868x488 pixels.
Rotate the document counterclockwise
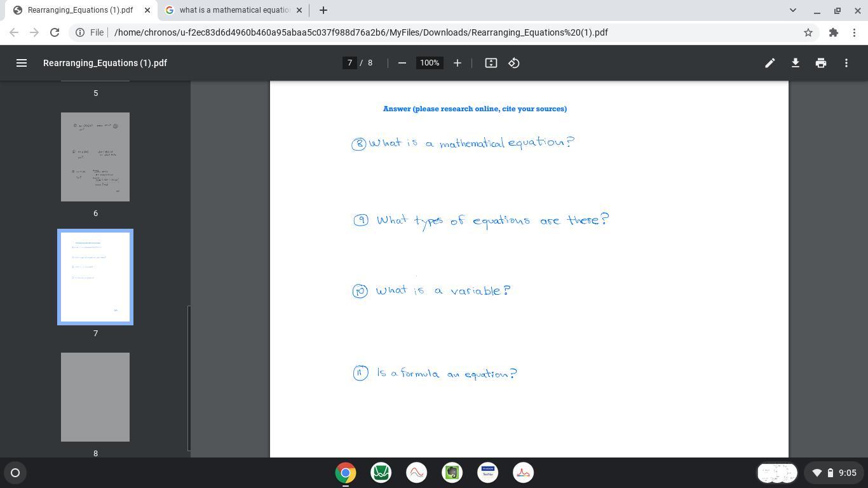(513, 63)
